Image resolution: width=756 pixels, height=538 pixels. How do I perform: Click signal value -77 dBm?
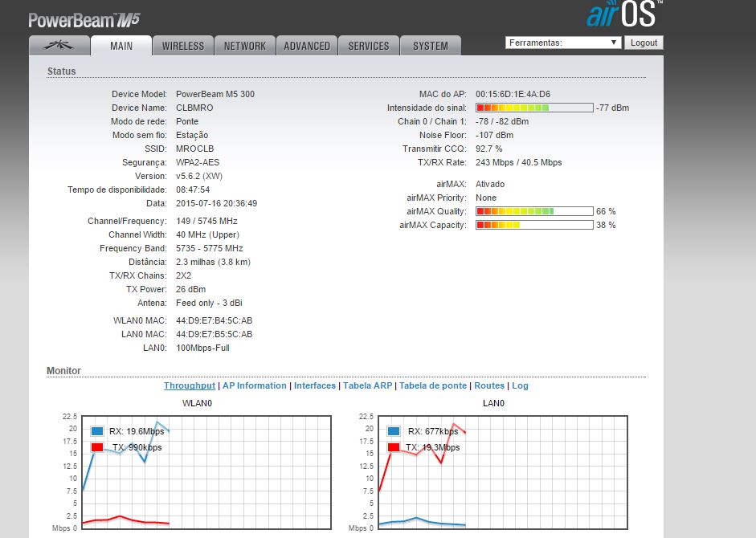click(x=613, y=108)
